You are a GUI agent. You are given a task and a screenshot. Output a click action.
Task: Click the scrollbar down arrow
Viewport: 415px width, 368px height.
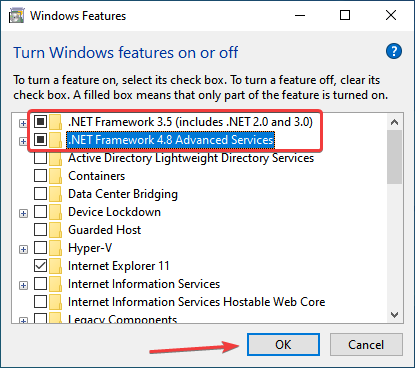pos(395,315)
